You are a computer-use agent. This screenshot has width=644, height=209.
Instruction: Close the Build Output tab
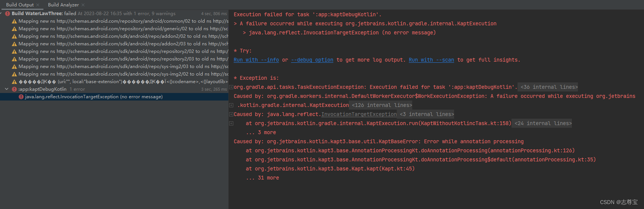[38, 5]
